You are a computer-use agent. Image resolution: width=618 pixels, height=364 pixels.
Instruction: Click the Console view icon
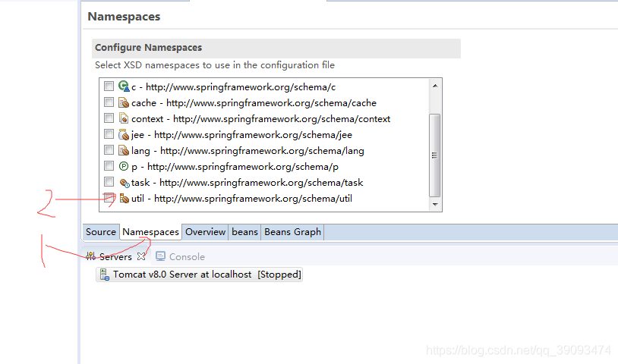tap(160, 256)
